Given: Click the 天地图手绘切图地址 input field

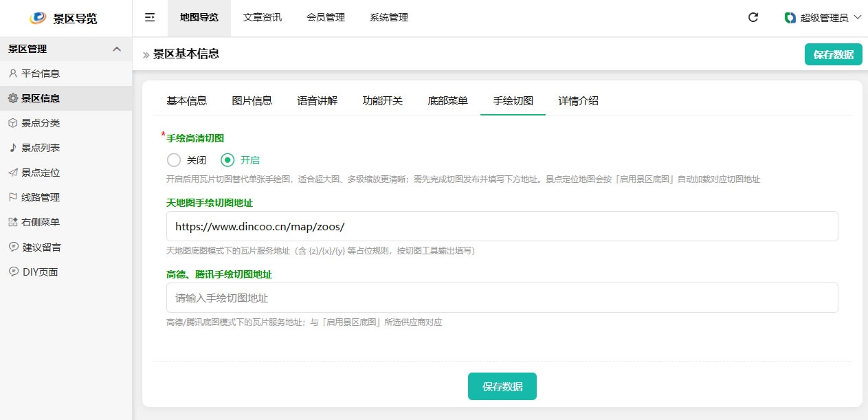Looking at the screenshot, I should [x=502, y=226].
